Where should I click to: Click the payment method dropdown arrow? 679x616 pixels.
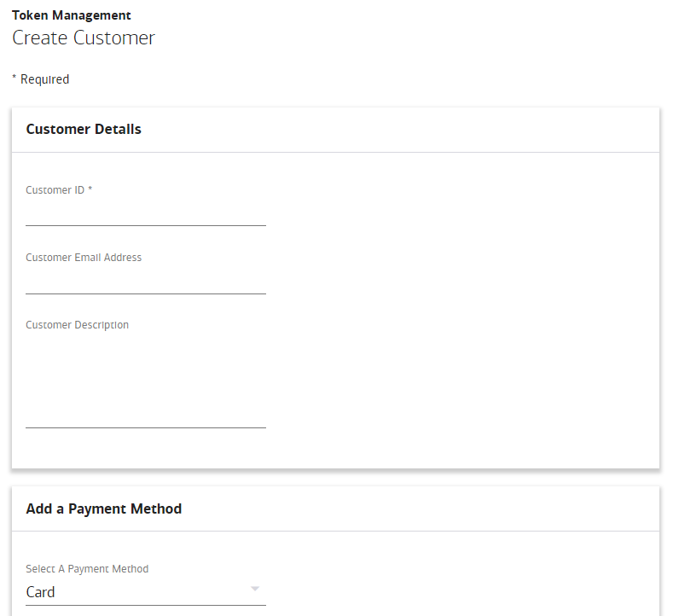[254, 589]
